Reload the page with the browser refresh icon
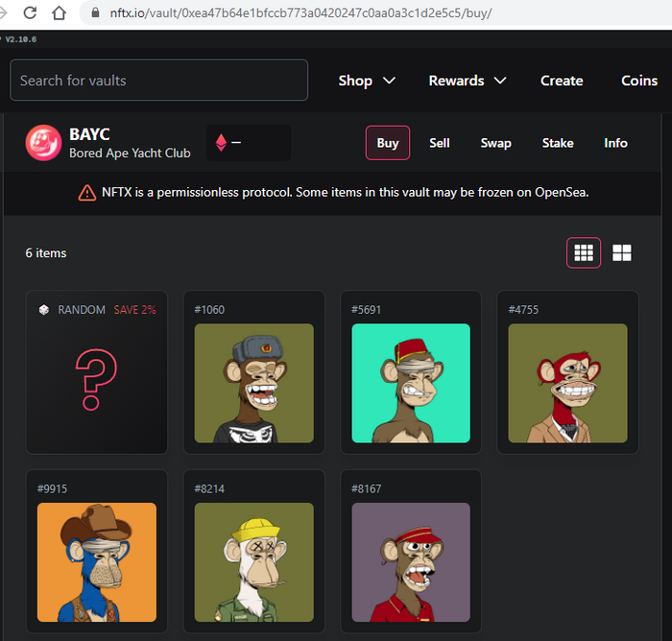The image size is (672, 641). coord(30,12)
